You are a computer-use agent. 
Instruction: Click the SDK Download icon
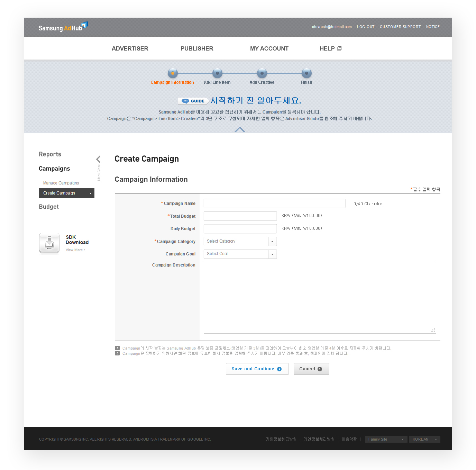click(49, 243)
